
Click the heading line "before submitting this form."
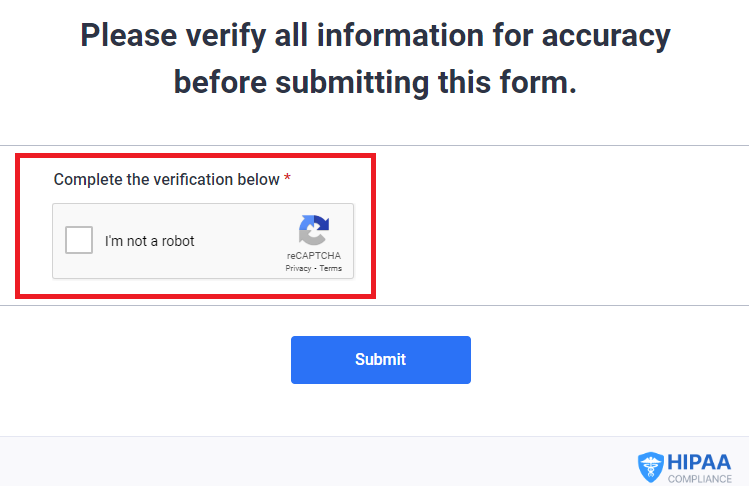tap(375, 82)
